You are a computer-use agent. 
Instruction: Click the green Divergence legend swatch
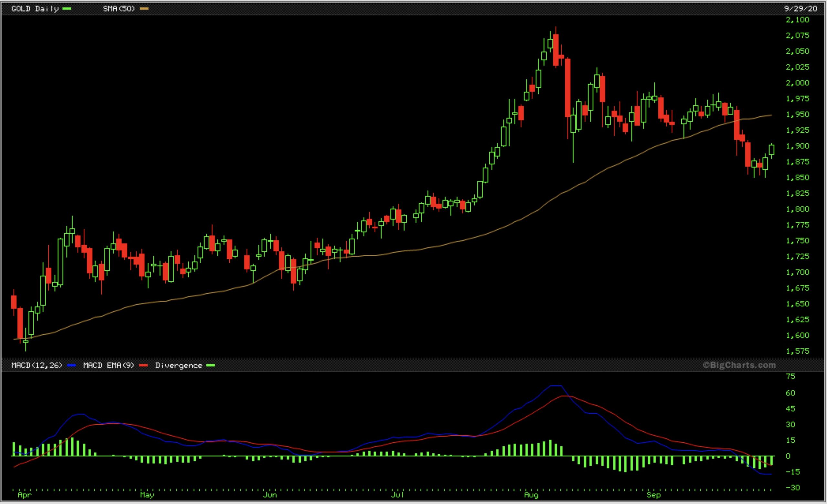(210, 366)
